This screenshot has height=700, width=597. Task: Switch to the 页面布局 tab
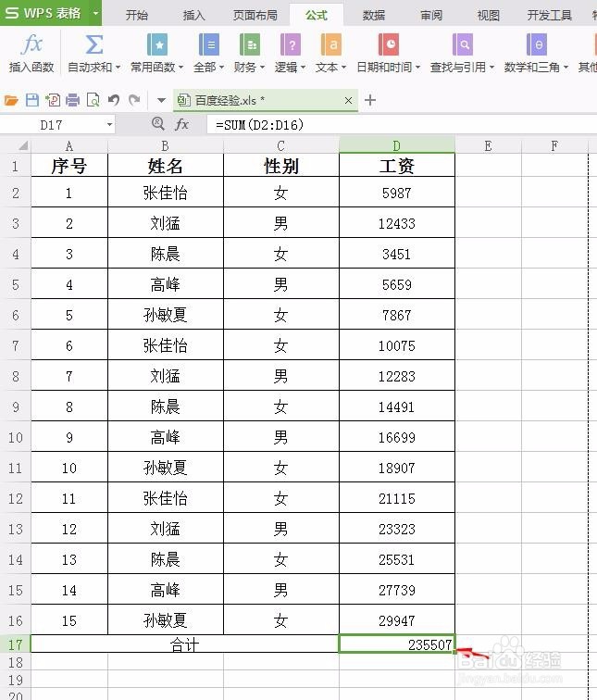255,15
